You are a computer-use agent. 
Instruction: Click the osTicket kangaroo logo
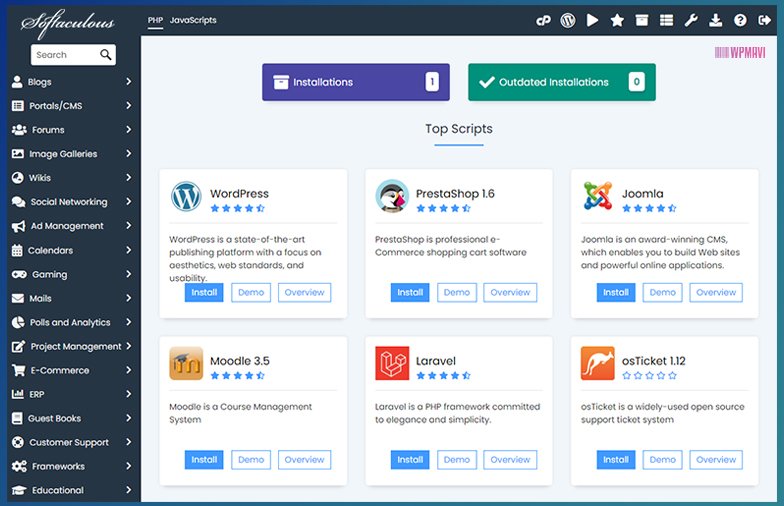coord(598,364)
